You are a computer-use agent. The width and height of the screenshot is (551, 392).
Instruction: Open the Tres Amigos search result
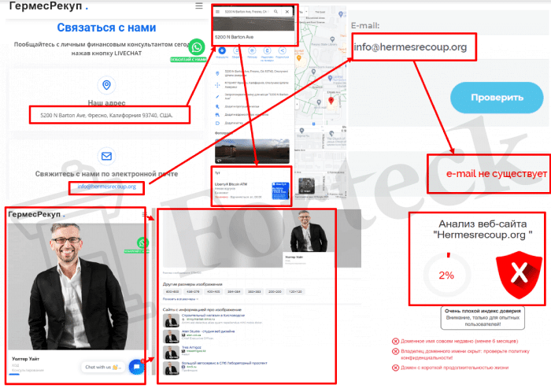tap(190, 347)
